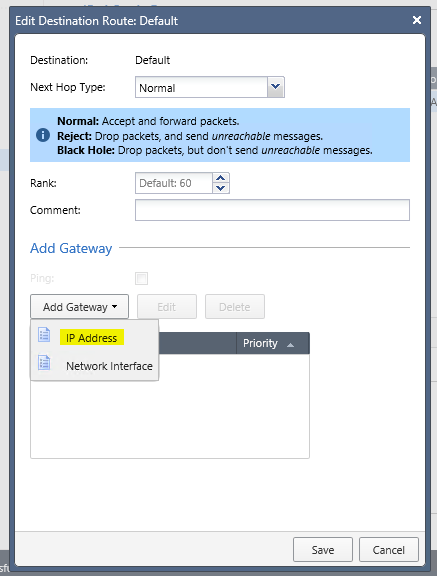Decrease Rank with the down arrow
Viewport: 437px width, 576px height.
click(220, 188)
